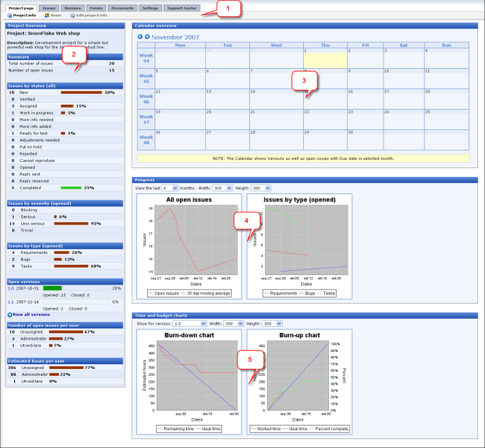Click Rejected status row
The height and width of the screenshot is (448, 485).
65,154
